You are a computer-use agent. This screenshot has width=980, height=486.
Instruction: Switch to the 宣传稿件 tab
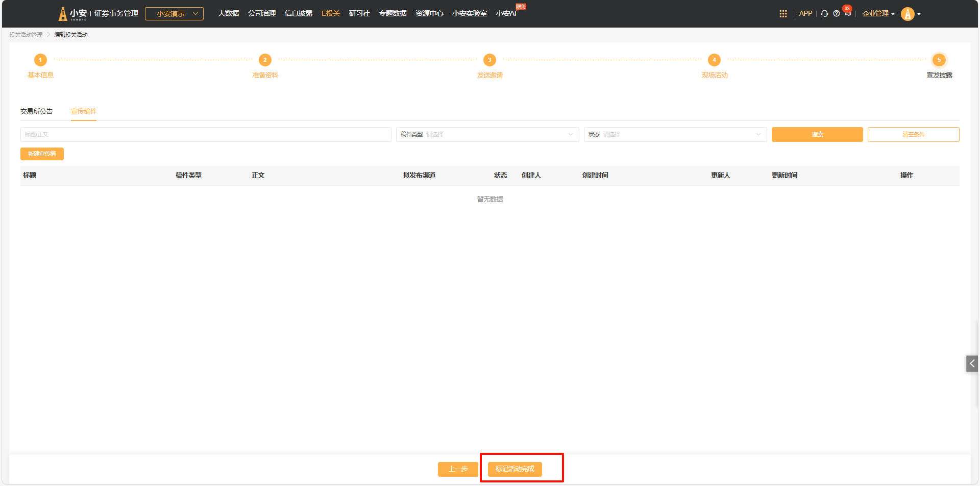[x=84, y=111]
